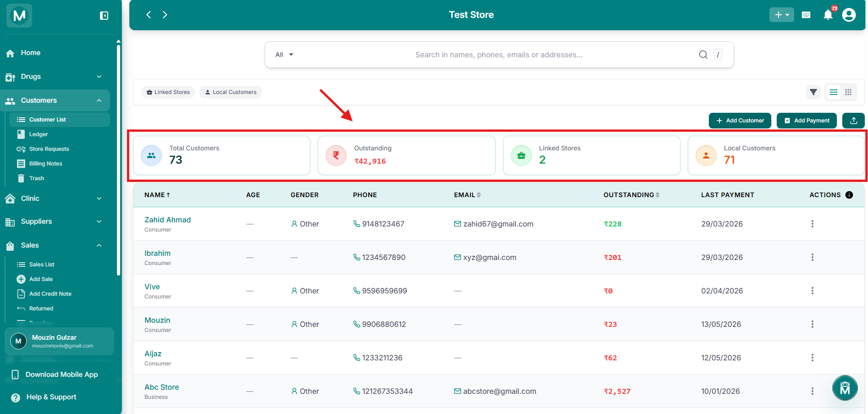Expand the Drugs menu
Image resolution: width=868 pixels, height=414 pixels.
click(55, 77)
